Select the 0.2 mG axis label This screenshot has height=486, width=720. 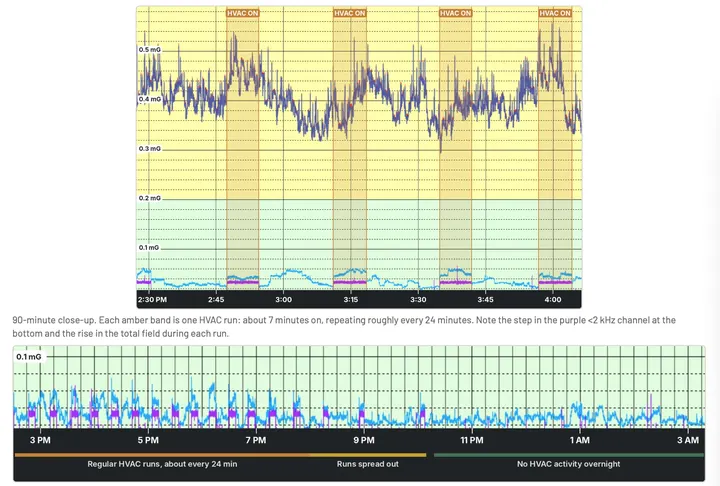pos(150,198)
